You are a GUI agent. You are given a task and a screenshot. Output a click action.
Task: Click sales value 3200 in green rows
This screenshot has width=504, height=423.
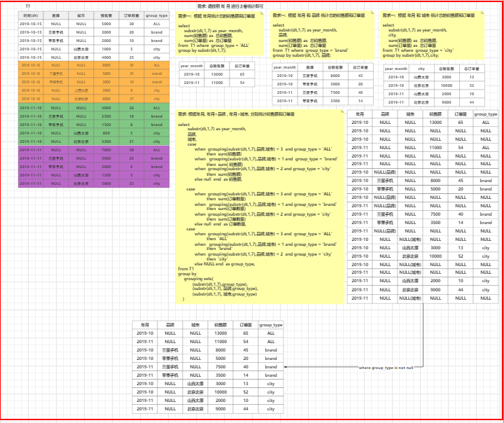[x=106, y=141]
